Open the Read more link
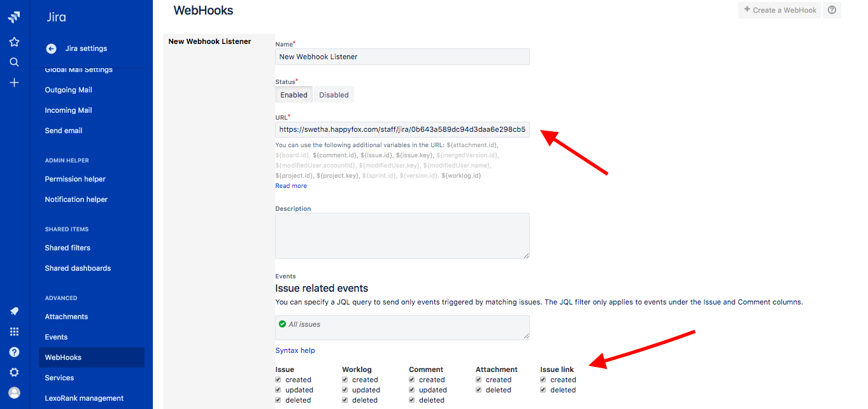The image size is (868, 409). tap(291, 186)
